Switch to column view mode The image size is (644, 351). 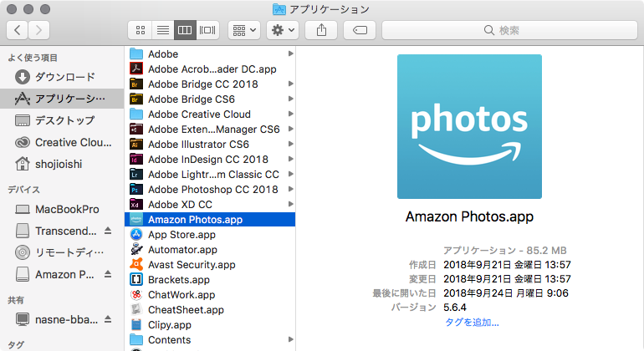[185, 30]
